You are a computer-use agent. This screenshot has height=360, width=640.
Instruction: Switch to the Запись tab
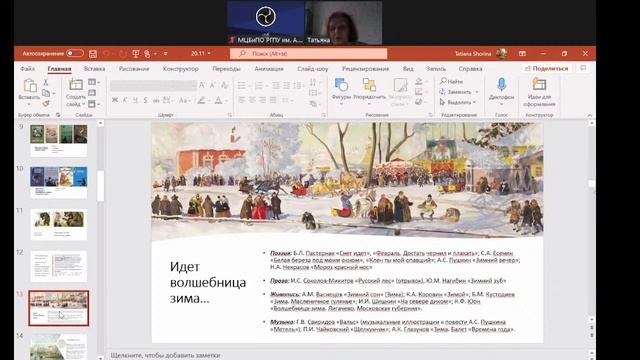coord(436,69)
